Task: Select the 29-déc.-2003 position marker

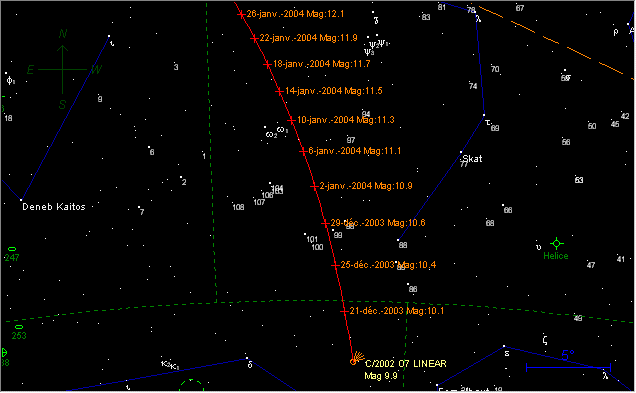Action: click(x=325, y=223)
